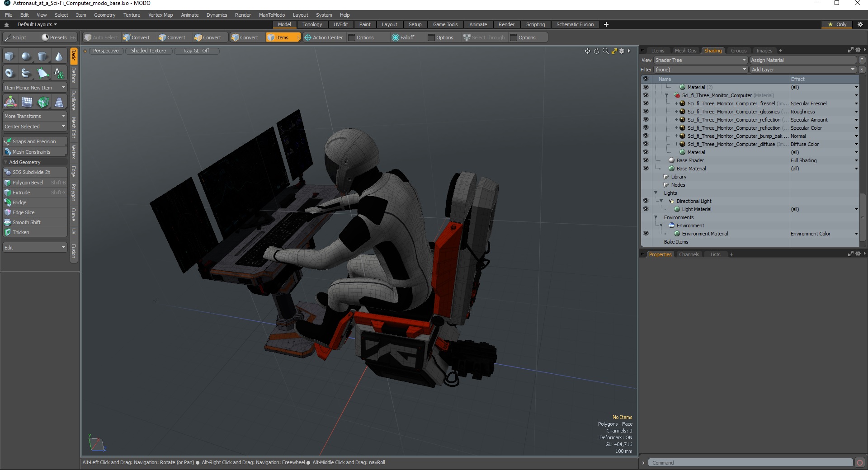Hide the bump_bak Normal layer
Viewport: 868px width, 470px height.
coord(646,136)
